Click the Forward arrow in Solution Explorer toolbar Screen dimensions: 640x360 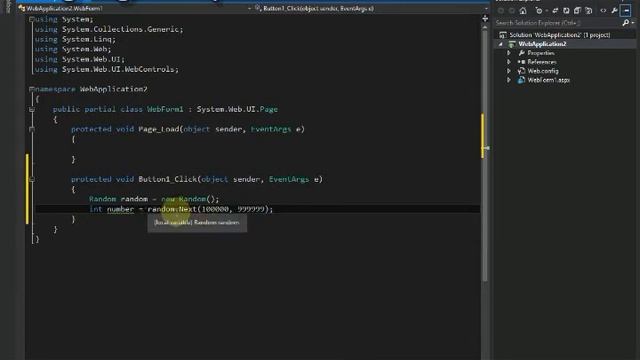[512, 11]
